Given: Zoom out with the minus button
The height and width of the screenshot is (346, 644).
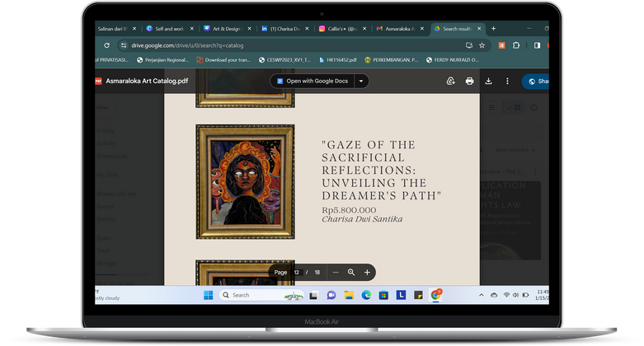Looking at the screenshot, I should pos(336,272).
